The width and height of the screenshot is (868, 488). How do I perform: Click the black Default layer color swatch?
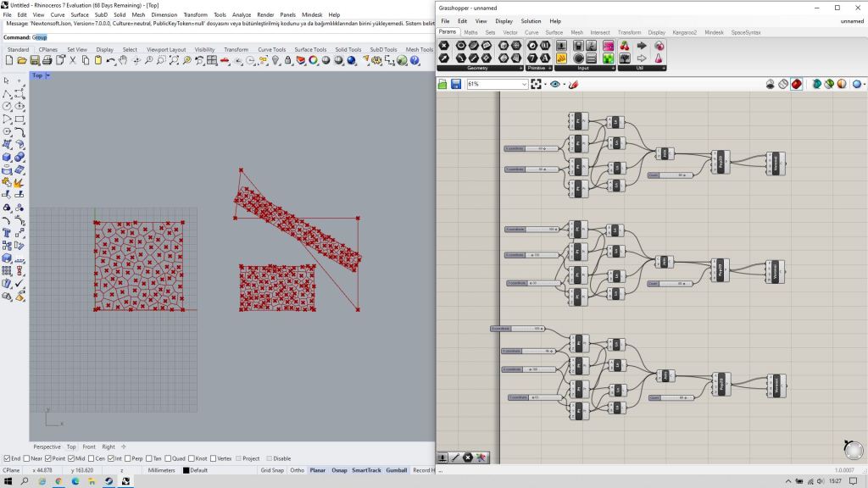(x=186, y=469)
